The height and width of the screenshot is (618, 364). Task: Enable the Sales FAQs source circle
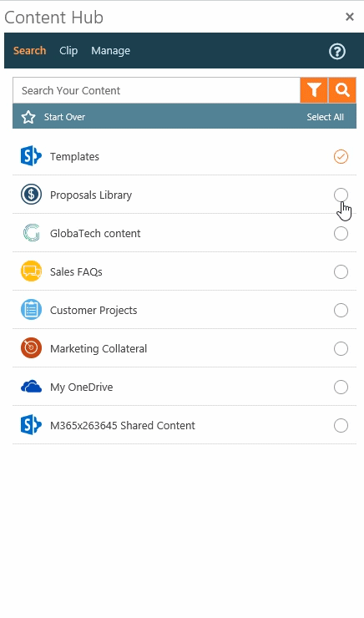[341, 271]
